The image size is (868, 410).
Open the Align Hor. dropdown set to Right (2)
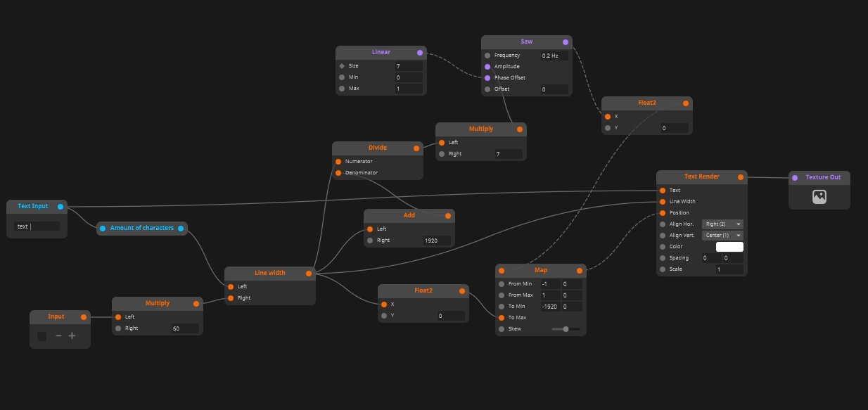coord(722,224)
